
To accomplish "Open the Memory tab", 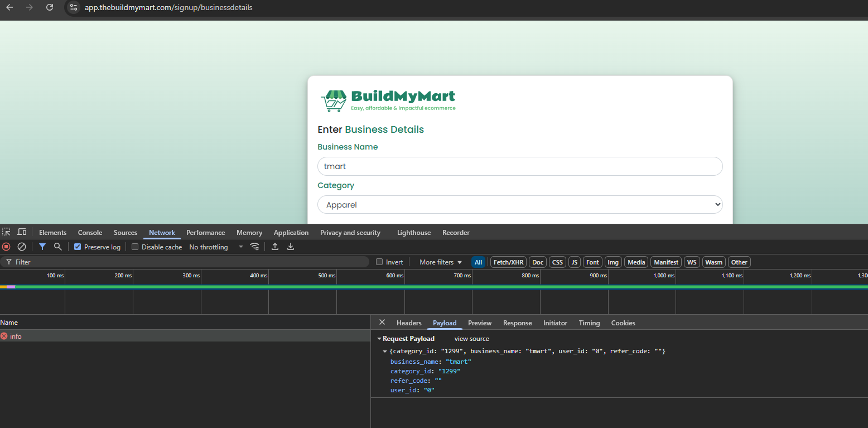I will (x=249, y=233).
